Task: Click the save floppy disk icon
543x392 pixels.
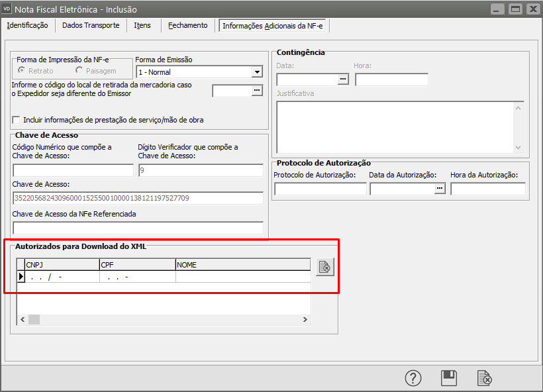Action: (x=449, y=377)
